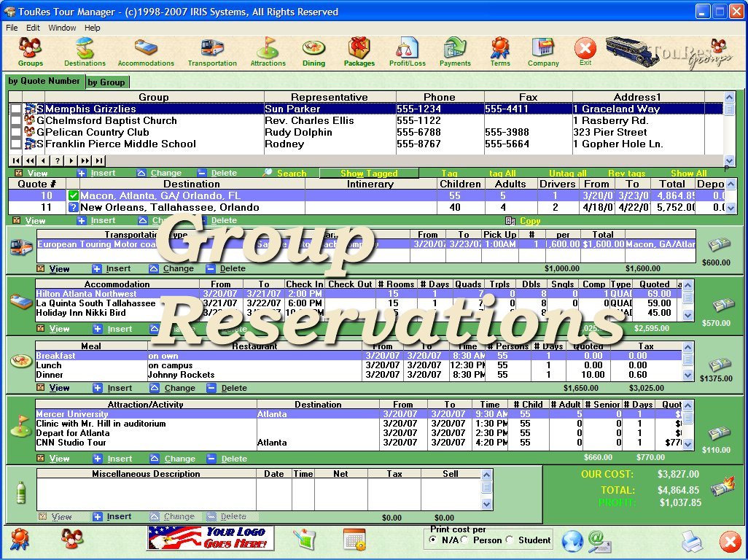Tag the Pelican Country Club checkbox
Viewport: 748px width, 560px height.
pyautogui.click(x=16, y=132)
